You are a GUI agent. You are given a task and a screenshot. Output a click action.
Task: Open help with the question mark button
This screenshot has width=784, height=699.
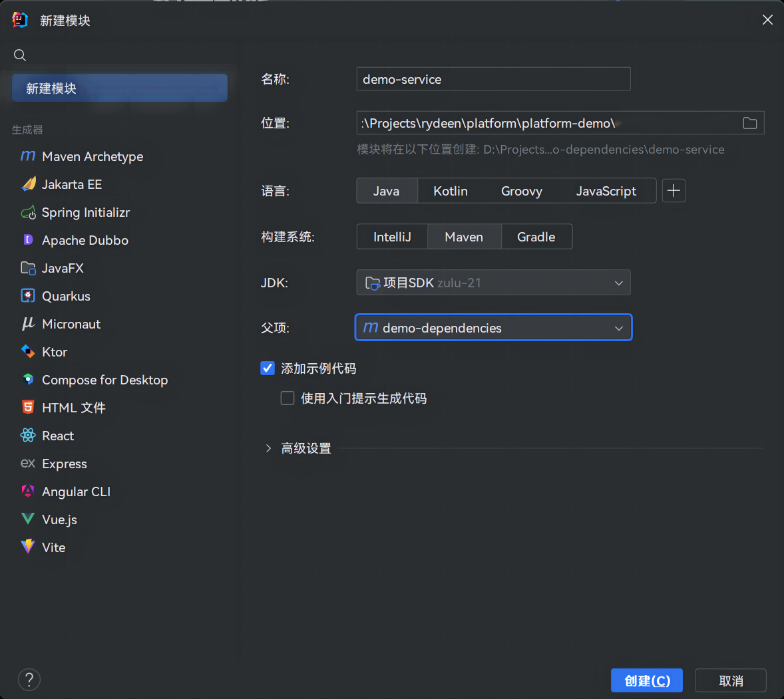29,680
